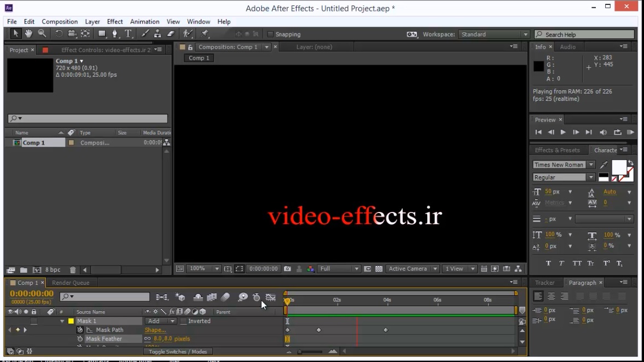This screenshot has width=644, height=362.
Task: Create a new folder in Project panel
Action: pyautogui.click(x=24, y=270)
